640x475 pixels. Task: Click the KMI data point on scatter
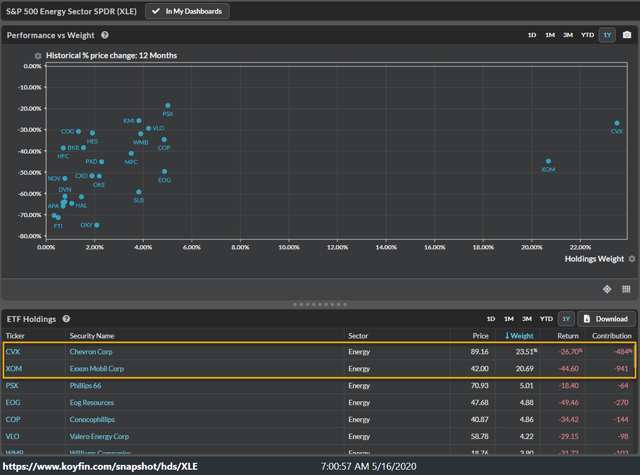coord(139,121)
